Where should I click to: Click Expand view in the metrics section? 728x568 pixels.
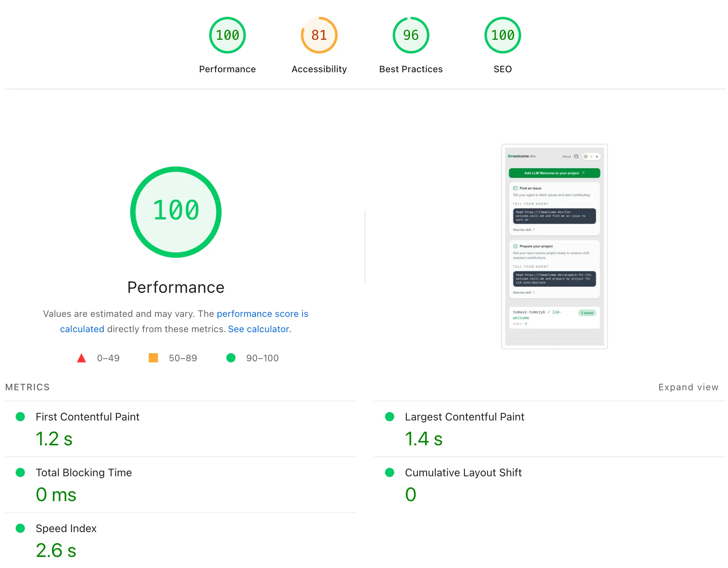[x=688, y=387]
